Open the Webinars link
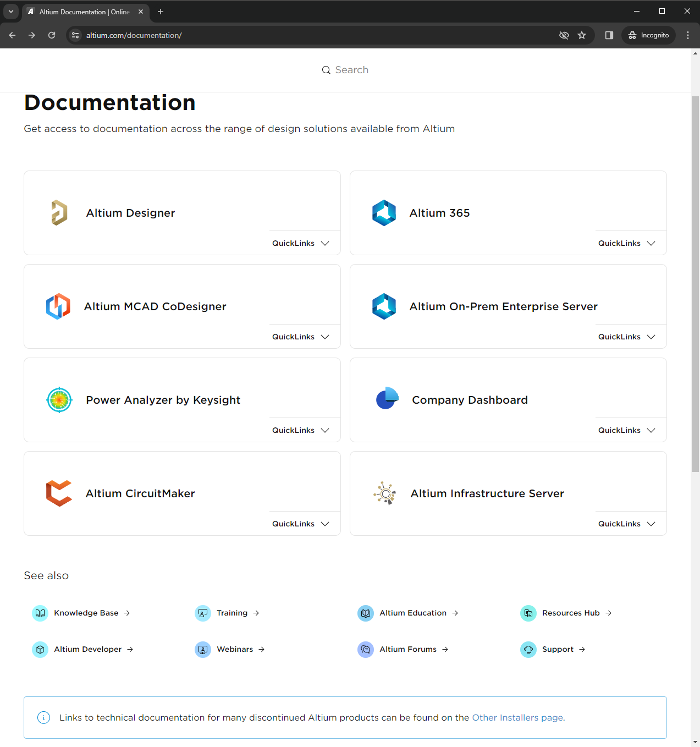This screenshot has width=700, height=747. (x=240, y=649)
